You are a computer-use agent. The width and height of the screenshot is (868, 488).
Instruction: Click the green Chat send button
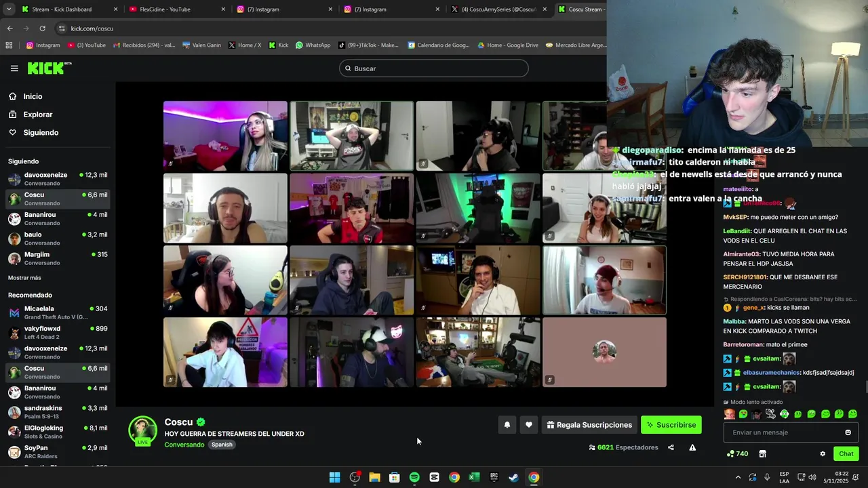846,453
